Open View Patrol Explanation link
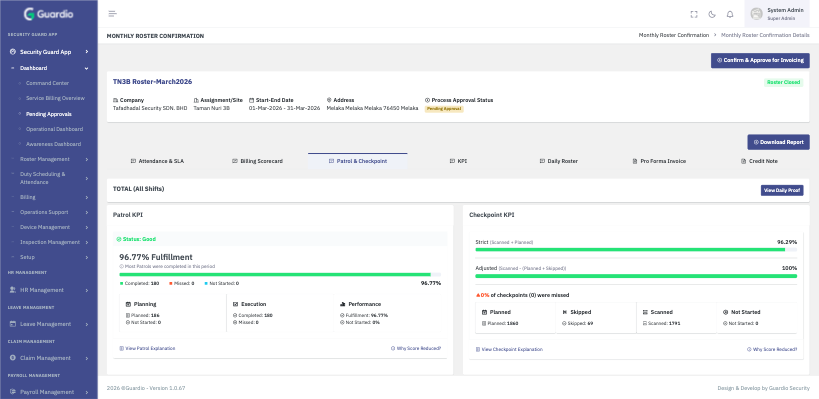819x399 pixels. coord(147,348)
